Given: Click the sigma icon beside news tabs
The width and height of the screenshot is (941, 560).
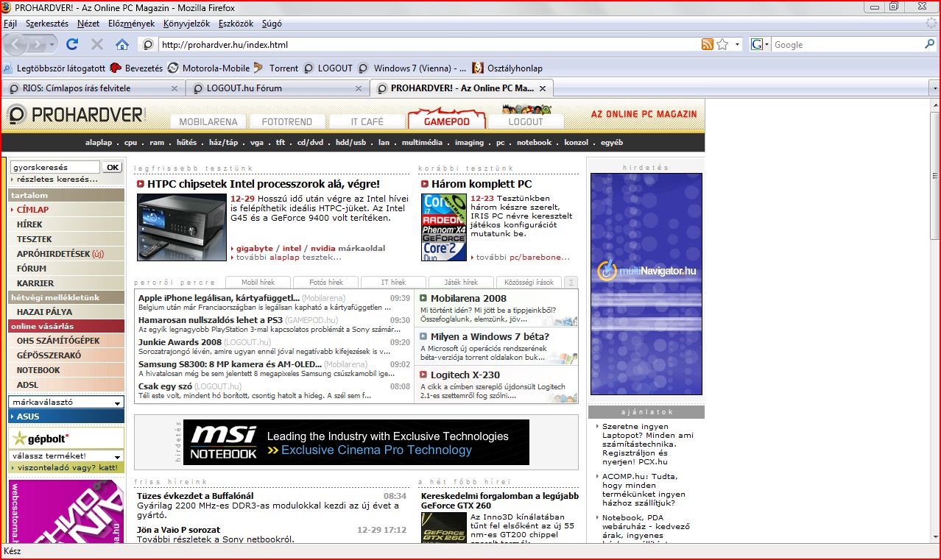Looking at the screenshot, I should pos(571,283).
